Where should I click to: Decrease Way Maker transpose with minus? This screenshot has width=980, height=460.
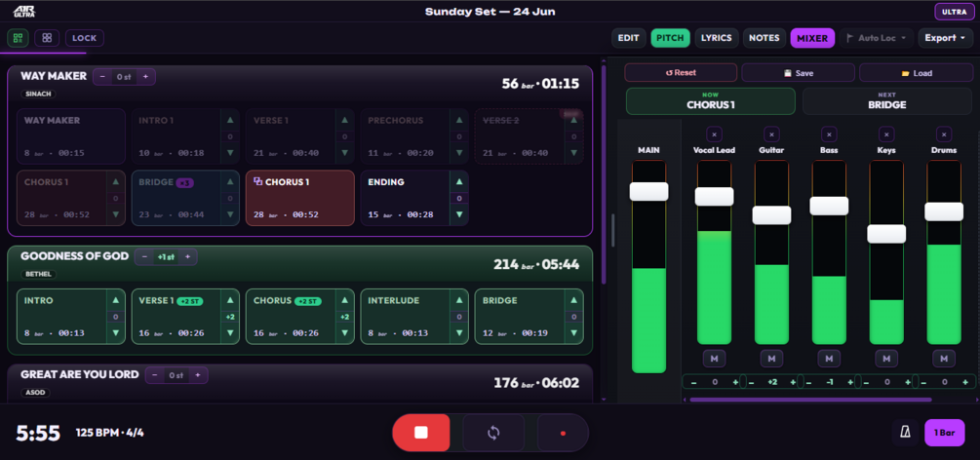102,77
